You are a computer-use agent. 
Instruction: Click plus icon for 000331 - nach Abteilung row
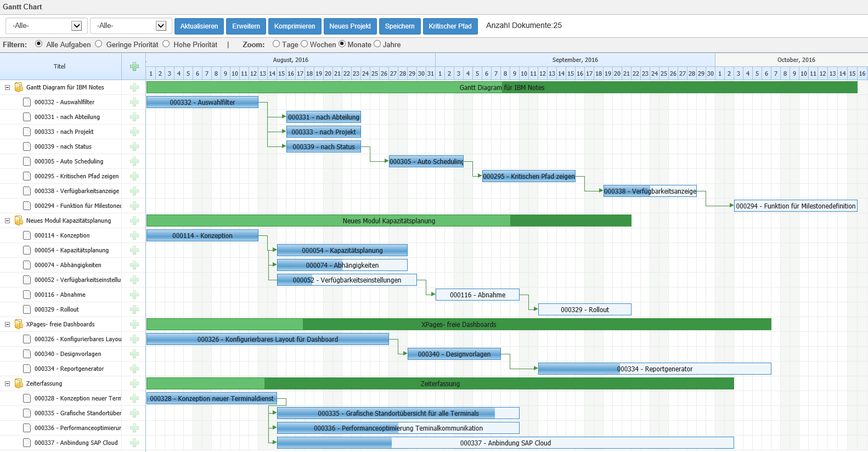(x=134, y=117)
